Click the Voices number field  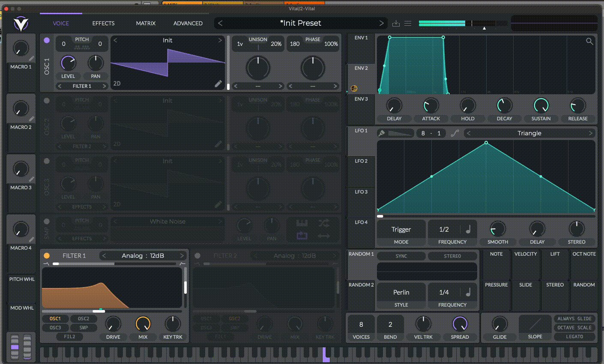pos(361,325)
